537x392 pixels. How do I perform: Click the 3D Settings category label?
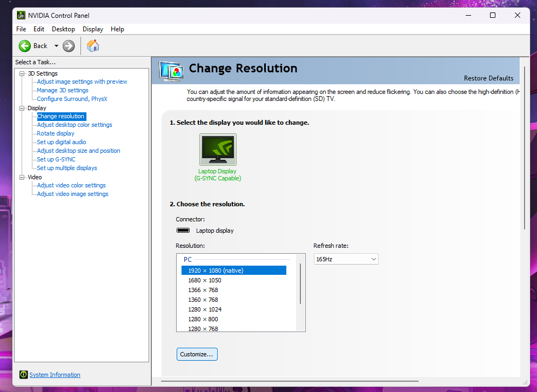[43, 73]
